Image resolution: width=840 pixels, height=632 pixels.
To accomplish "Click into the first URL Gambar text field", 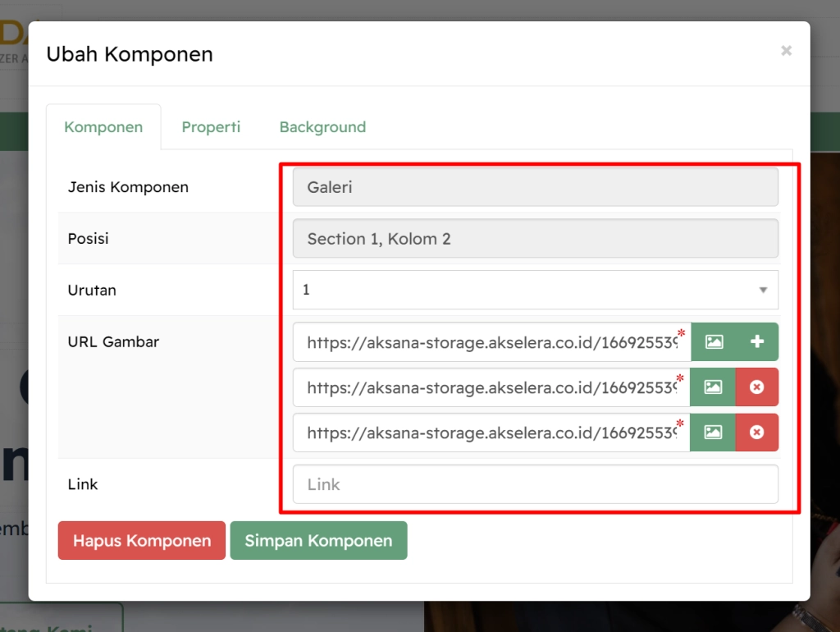I will point(491,342).
